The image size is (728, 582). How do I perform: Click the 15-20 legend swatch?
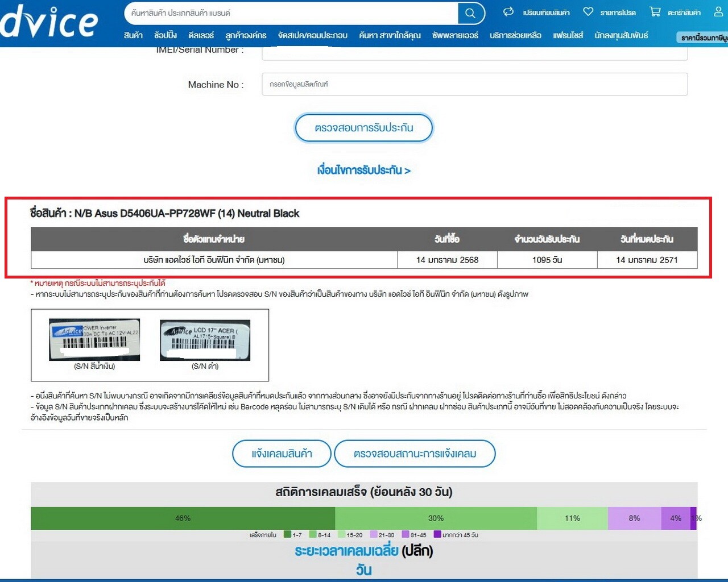[x=341, y=535]
